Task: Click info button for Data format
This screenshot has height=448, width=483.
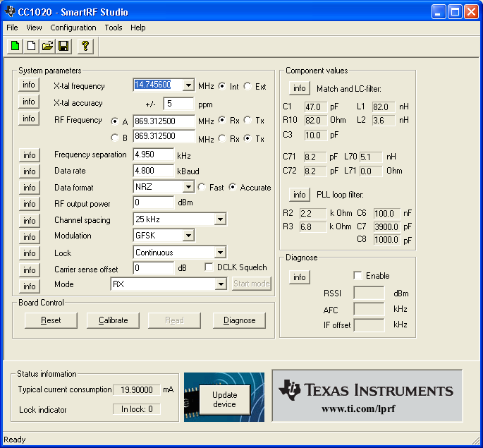Action: tap(30, 188)
